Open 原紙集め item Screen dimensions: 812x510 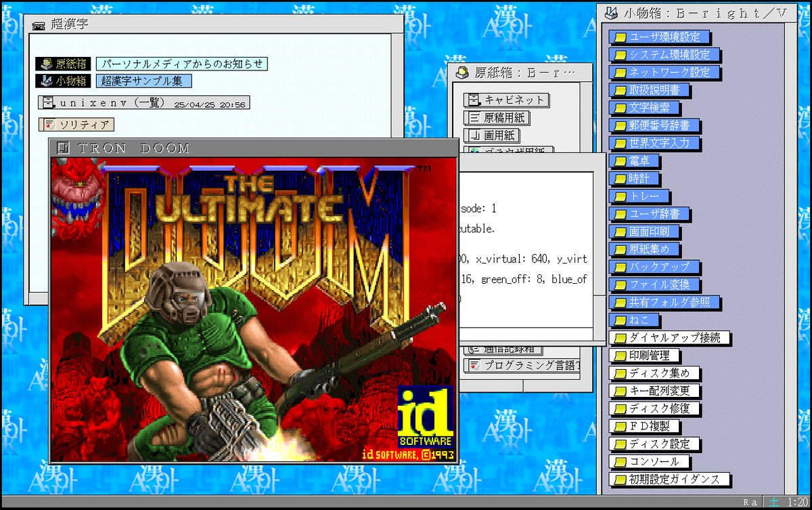point(644,249)
